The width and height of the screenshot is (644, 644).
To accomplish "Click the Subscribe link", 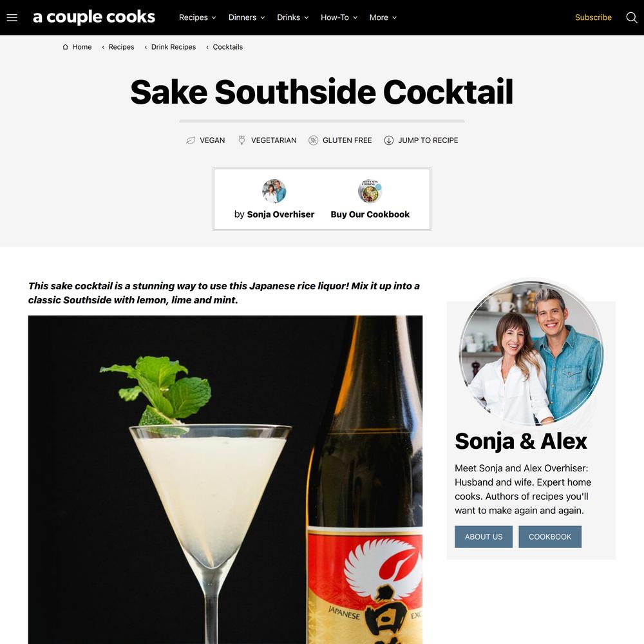I will click(x=593, y=17).
